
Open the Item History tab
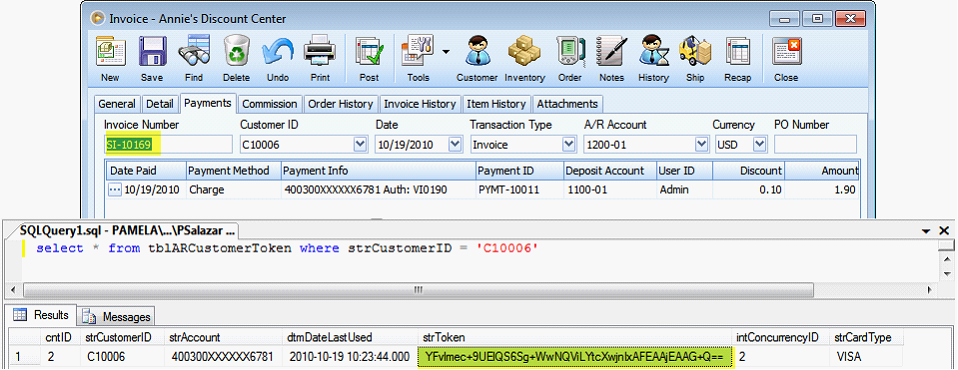tap(496, 104)
